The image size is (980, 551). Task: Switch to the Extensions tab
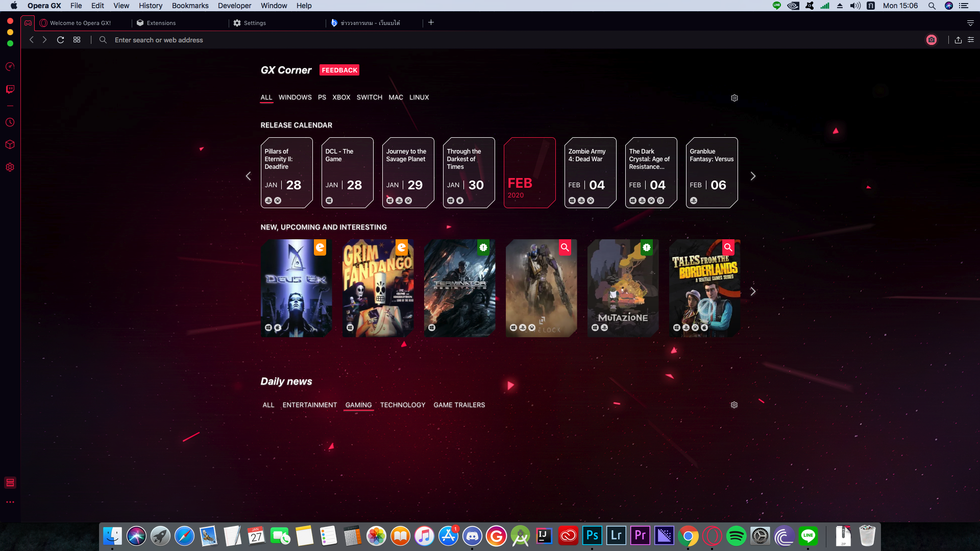[x=180, y=23]
